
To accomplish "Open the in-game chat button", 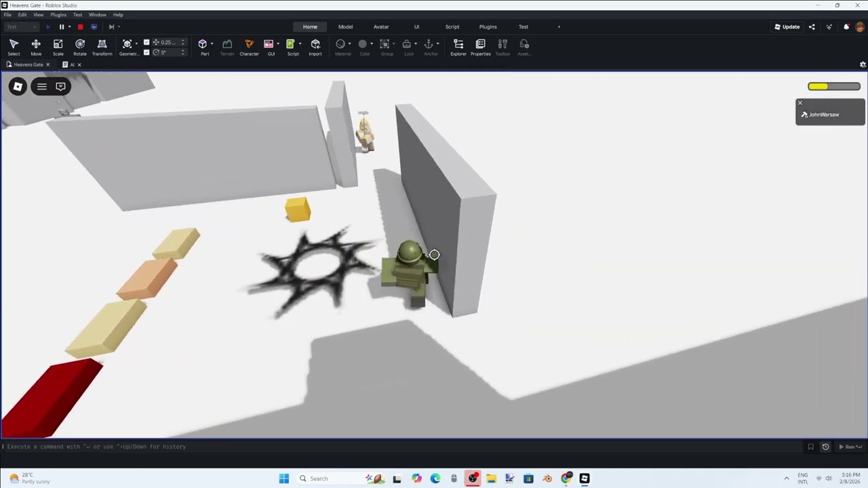I will click(60, 86).
